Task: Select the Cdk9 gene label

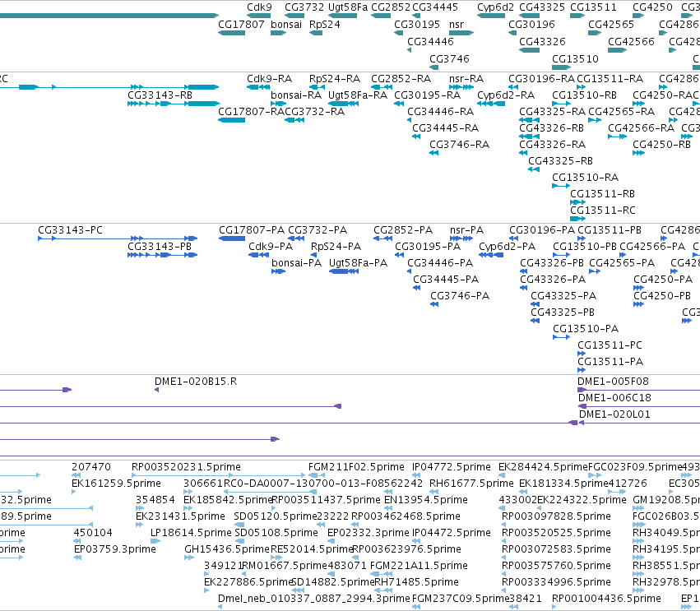Action: point(259,7)
